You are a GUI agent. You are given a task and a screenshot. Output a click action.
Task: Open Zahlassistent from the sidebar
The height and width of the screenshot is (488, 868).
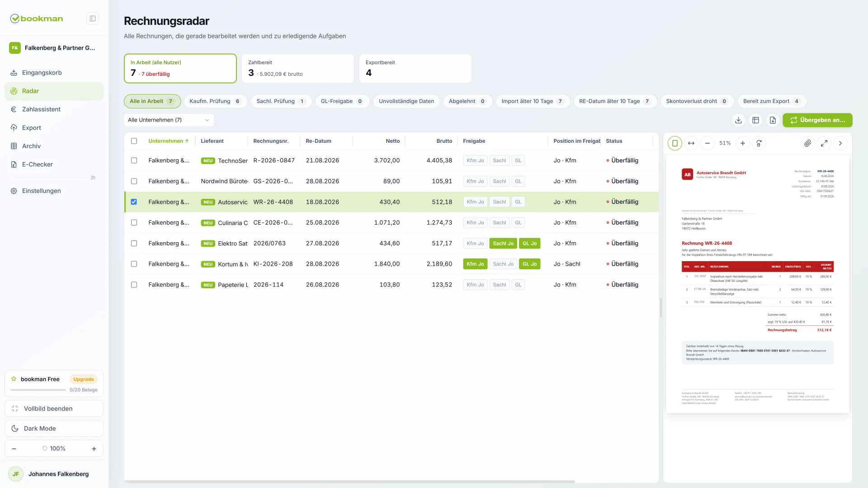tap(54, 109)
